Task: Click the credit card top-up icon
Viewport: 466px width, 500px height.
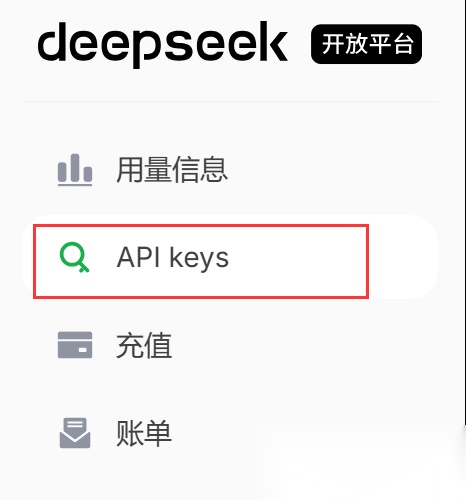Action: [x=75, y=345]
